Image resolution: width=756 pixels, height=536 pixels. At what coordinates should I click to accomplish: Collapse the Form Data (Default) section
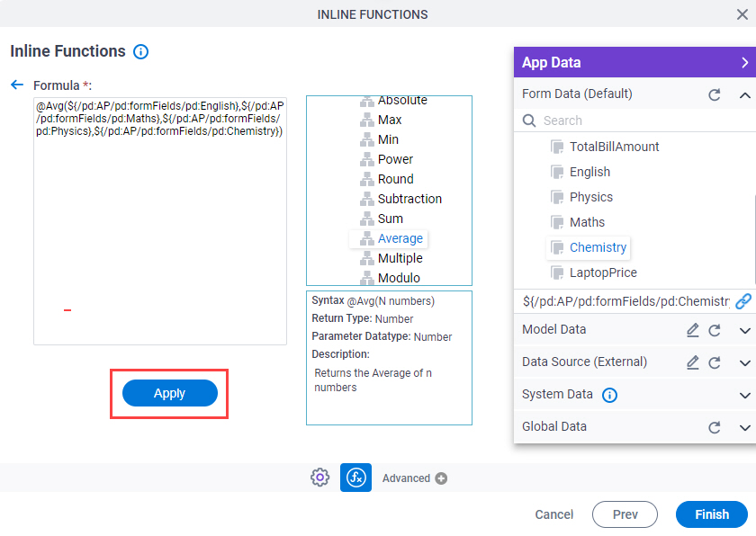tap(744, 94)
